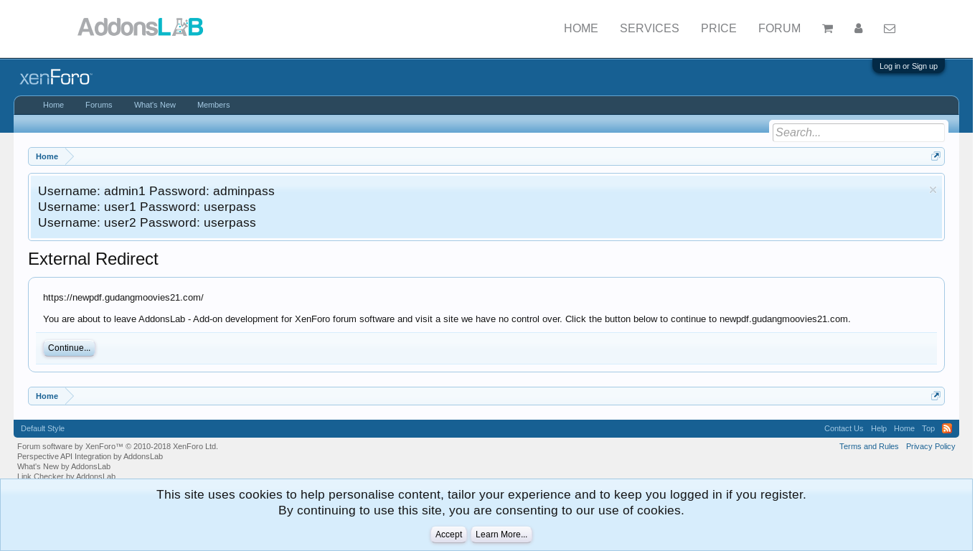Click the Forum software by XenForo copyright link

tap(118, 446)
